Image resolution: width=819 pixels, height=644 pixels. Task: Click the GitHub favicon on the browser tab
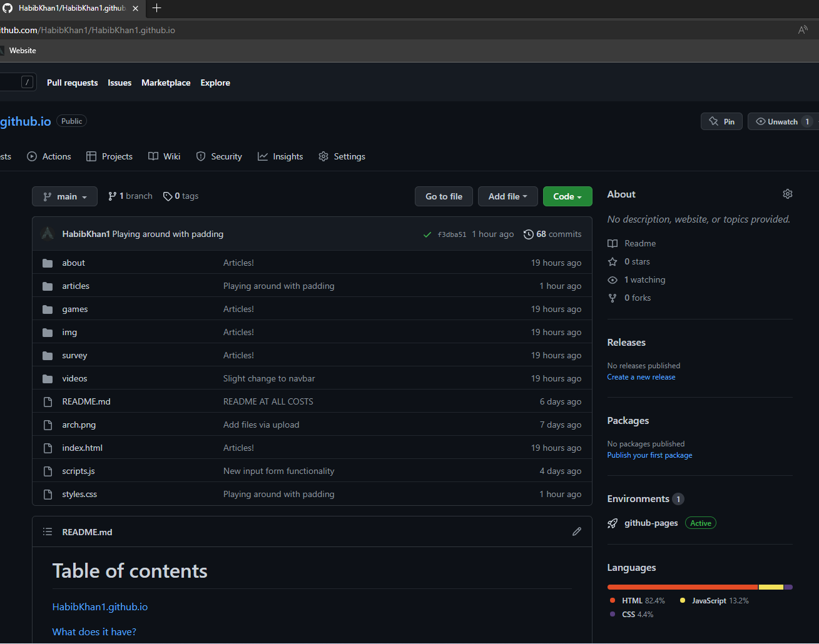(8, 8)
